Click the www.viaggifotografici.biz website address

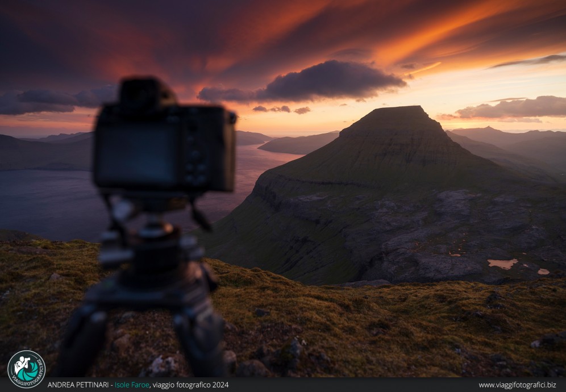(517, 385)
